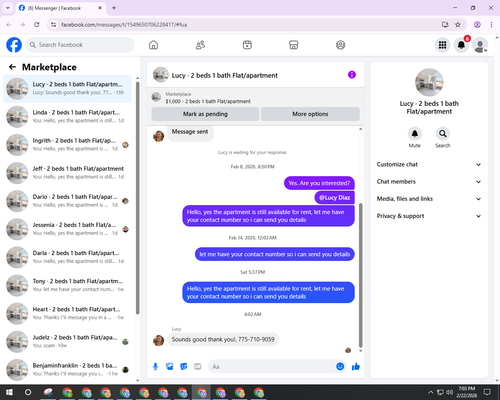The width and height of the screenshot is (500, 400).
Task: Record a voice clip with microphone icon
Action: [x=155, y=367]
